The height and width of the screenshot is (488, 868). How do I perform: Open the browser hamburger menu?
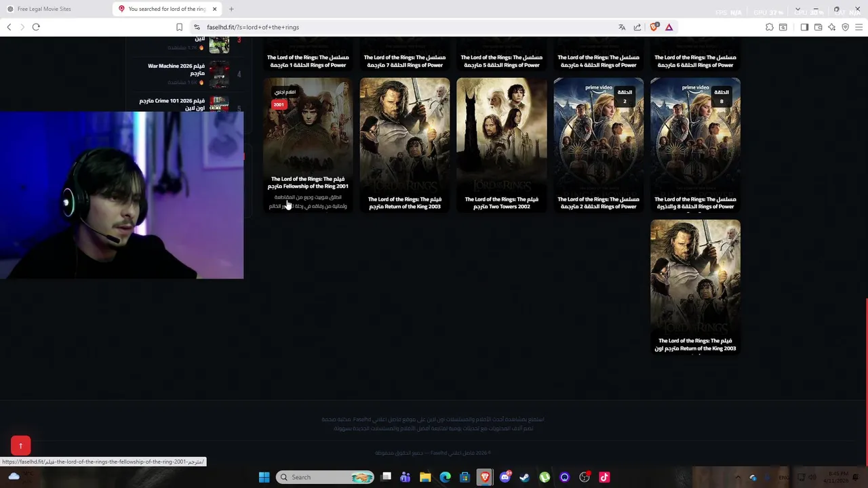[859, 27]
